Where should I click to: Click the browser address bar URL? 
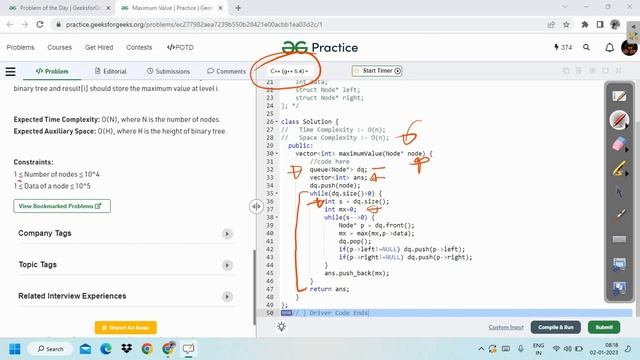(194, 24)
